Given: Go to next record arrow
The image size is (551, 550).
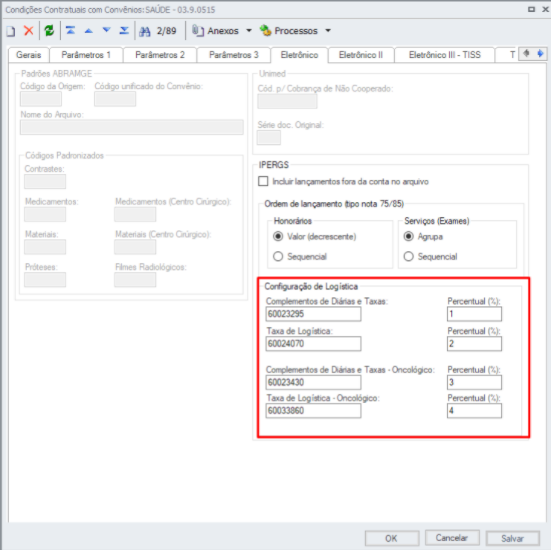Looking at the screenshot, I should click(106, 30).
